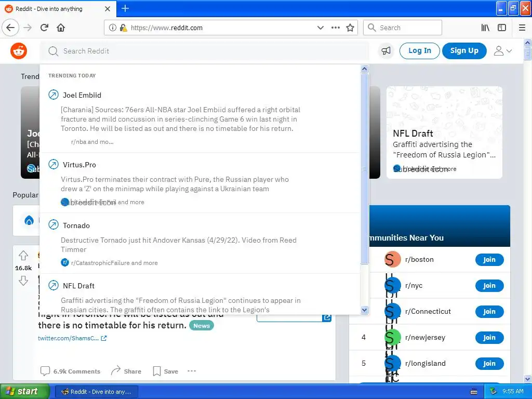Select NFL Draft trending suggestion

pos(200,295)
